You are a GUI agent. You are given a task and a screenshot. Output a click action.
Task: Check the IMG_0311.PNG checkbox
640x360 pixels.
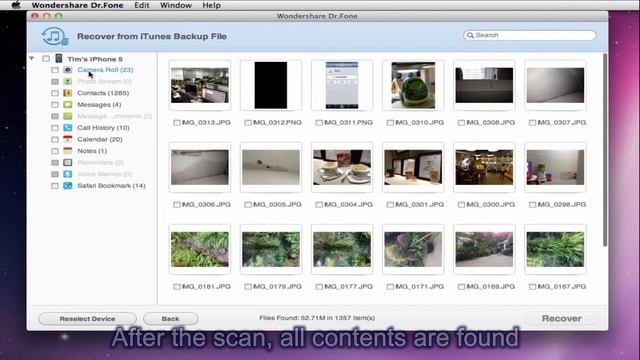click(319, 122)
